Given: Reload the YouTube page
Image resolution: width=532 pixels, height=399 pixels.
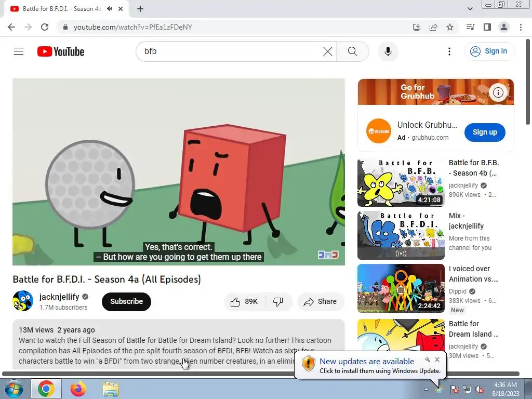Looking at the screenshot, I should click(x=45, y=27).
